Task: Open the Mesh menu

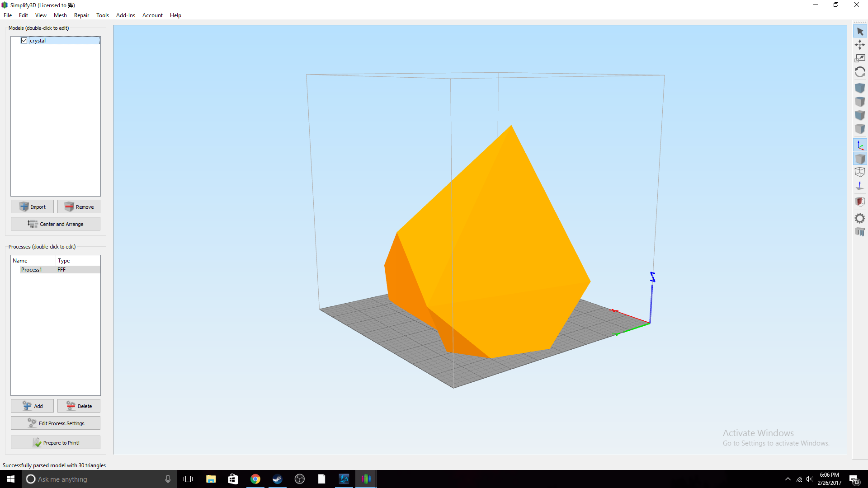Action: pos(60,15)
